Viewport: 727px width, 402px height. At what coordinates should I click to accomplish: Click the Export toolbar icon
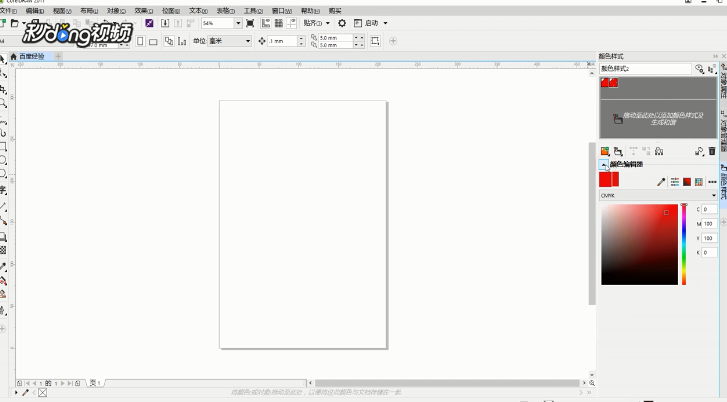point(178,23)
